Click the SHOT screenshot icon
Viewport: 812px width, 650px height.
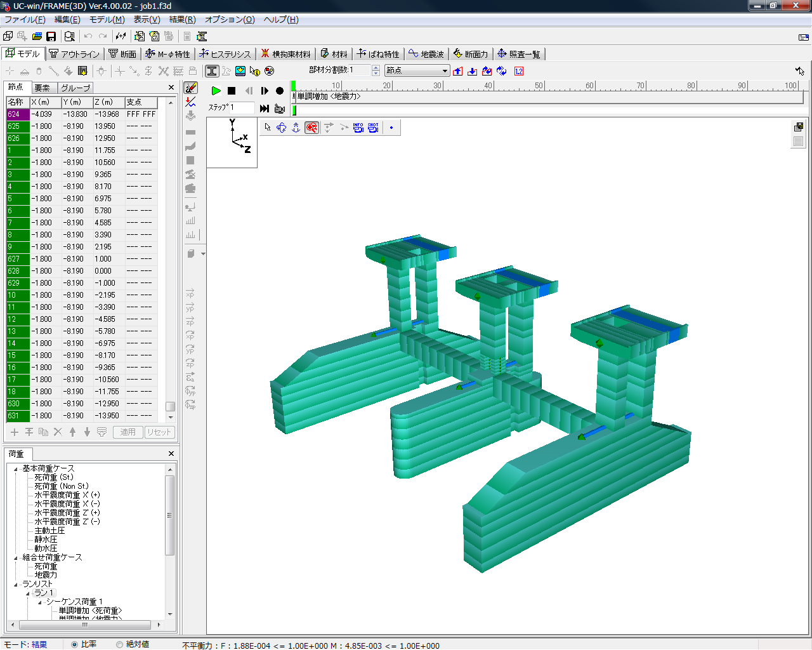click(373, 128)
